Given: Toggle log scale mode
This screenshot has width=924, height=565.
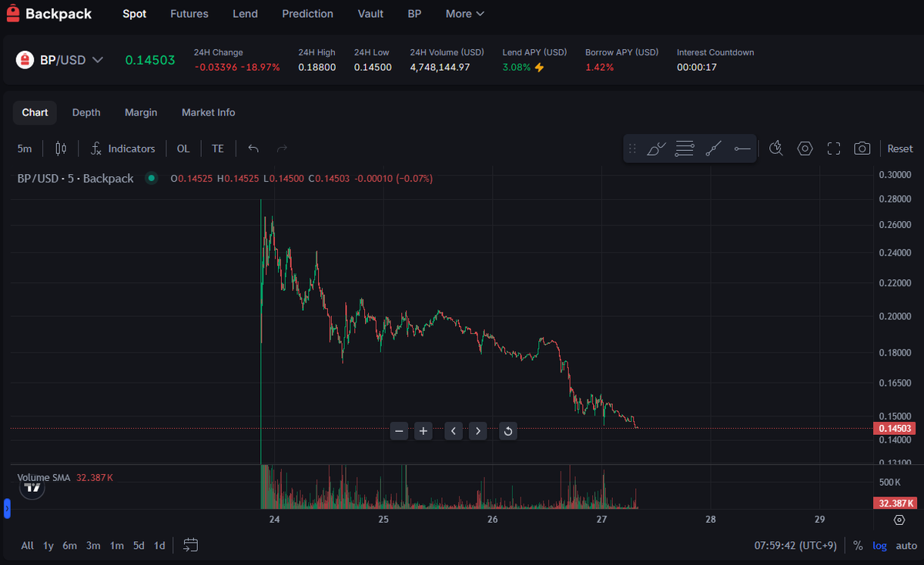Looking at the screenshot, I should 879,546.
